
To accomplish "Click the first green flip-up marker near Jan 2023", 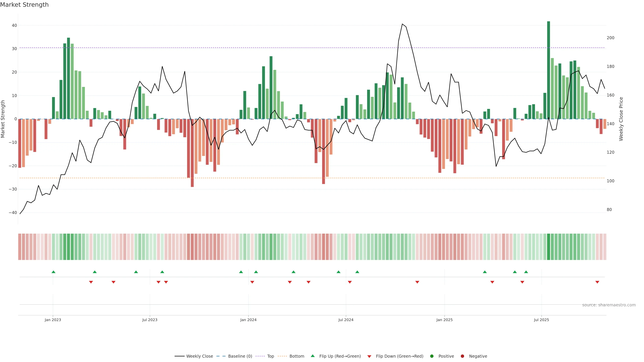I will tap(53, 272).
